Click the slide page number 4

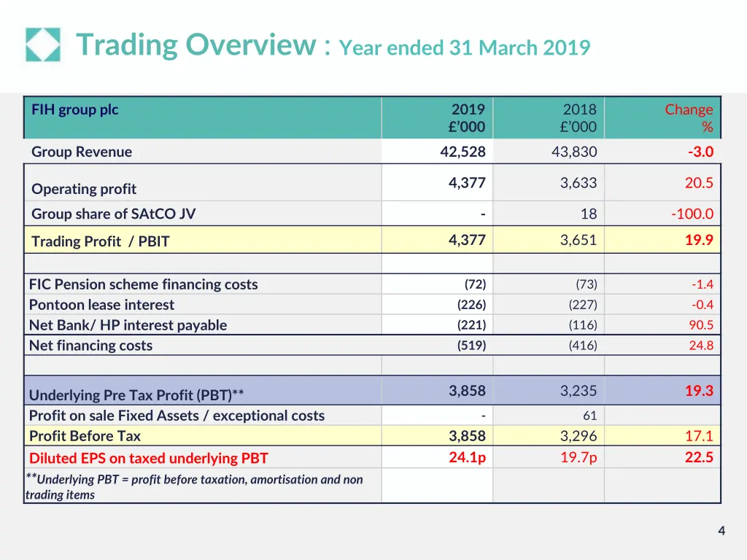click(721, 531)
